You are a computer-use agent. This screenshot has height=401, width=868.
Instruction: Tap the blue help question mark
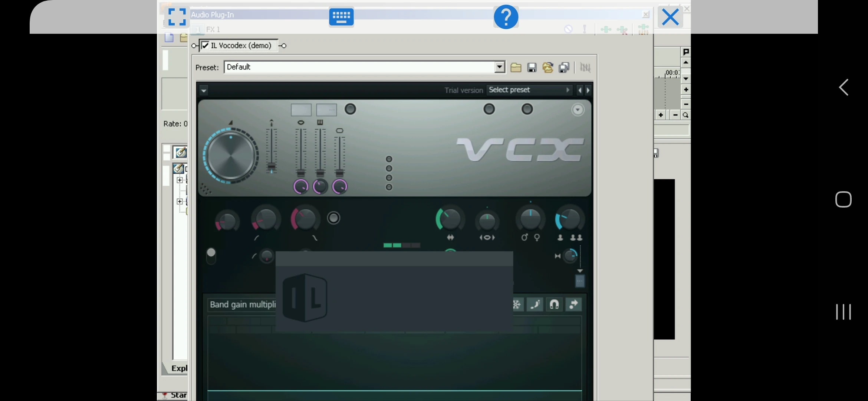coord(506,17)
